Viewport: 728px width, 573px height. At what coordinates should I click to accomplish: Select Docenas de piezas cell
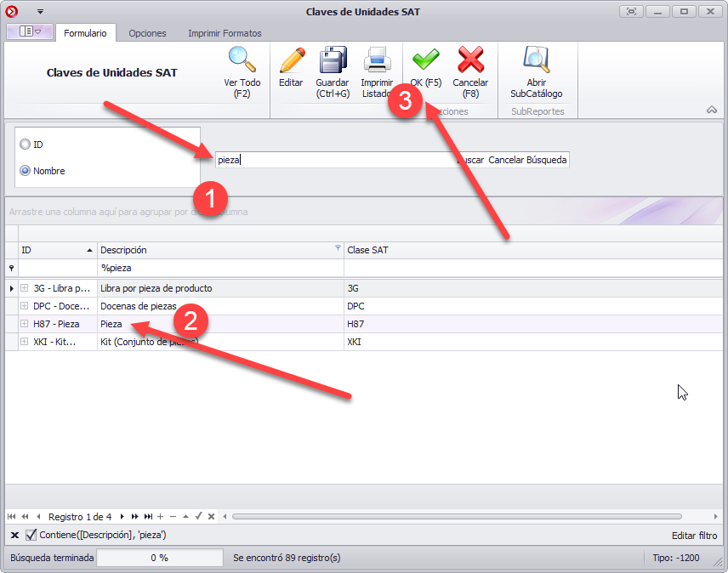coord(220,306)
